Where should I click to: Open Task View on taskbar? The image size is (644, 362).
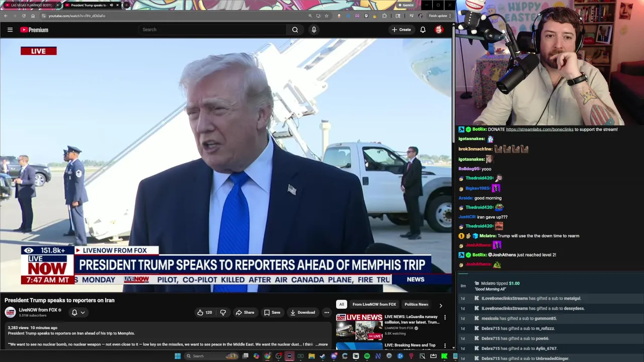[245, 356]
